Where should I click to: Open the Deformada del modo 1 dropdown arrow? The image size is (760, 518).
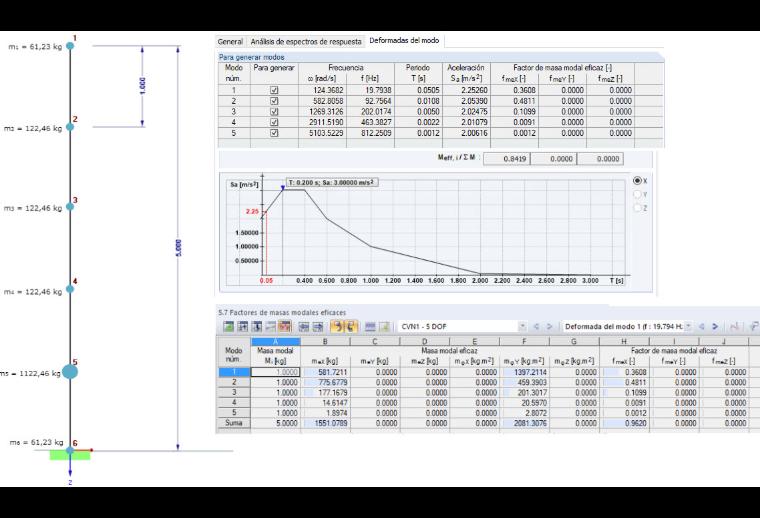tap(688, 327)
